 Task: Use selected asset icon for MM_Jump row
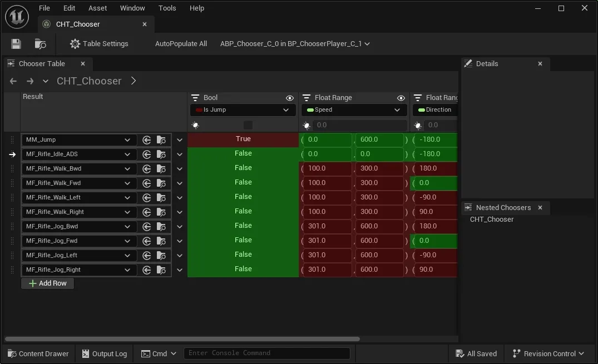pos(146,140)
